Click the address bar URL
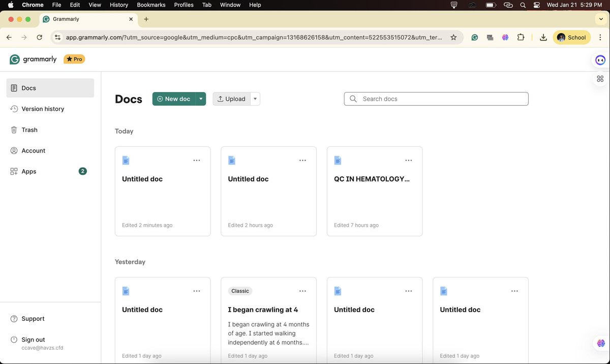The height and width of the screenshot is (364, 610). pyautogui.click(x=254, y=37)
